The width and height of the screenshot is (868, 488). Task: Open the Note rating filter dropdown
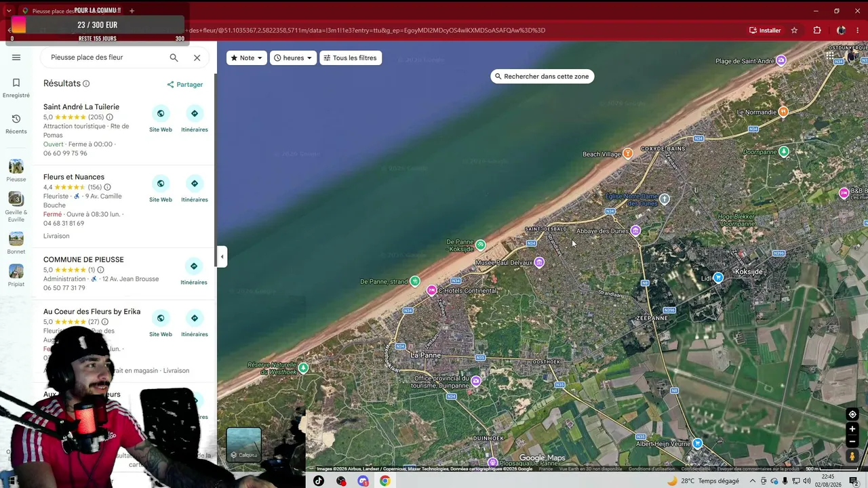pyautogui.click(x=246, y=58)
